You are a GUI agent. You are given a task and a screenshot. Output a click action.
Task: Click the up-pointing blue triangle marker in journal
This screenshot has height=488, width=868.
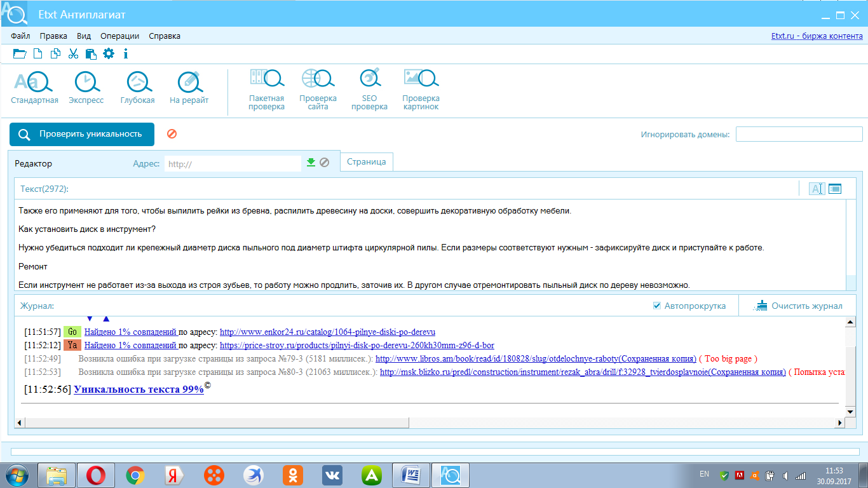point(106,318)
